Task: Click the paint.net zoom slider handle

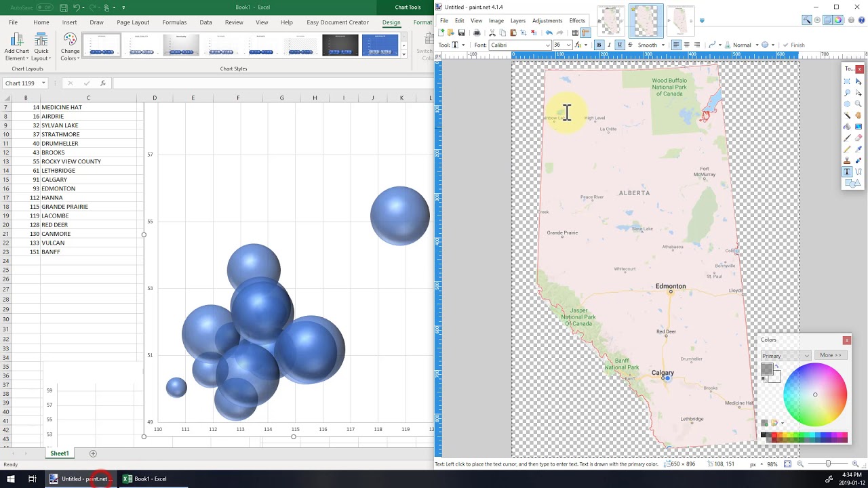Action: (828, 464)
